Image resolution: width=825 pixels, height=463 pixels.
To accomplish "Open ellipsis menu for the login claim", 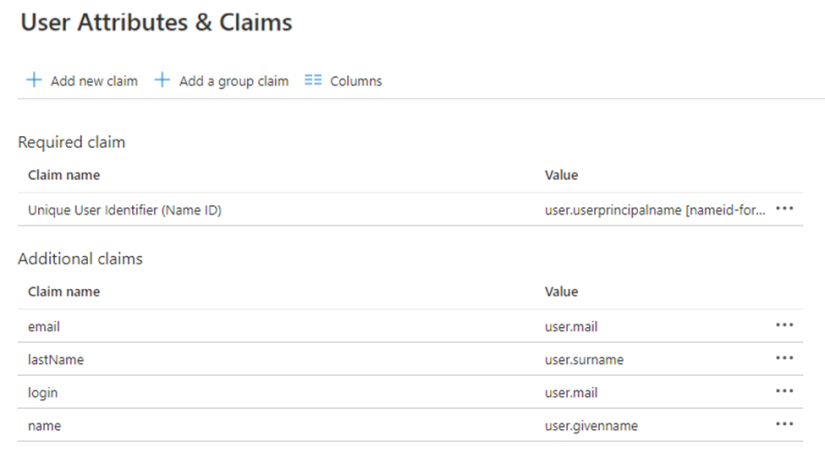I will pyautogui.click(x=785, y=392).
